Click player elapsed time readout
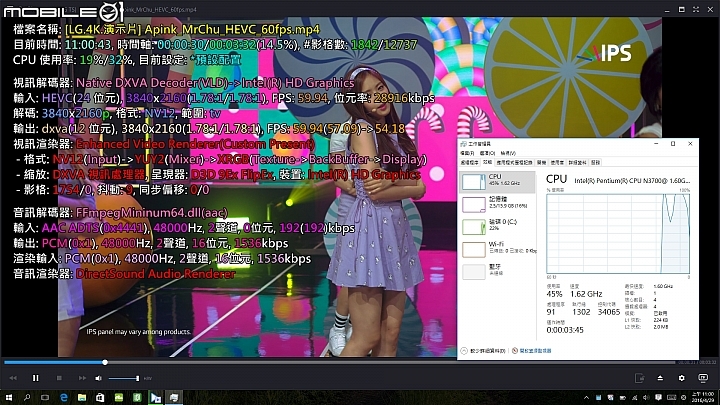This screenshot has height=405, width=720. (x=686, y=362)
